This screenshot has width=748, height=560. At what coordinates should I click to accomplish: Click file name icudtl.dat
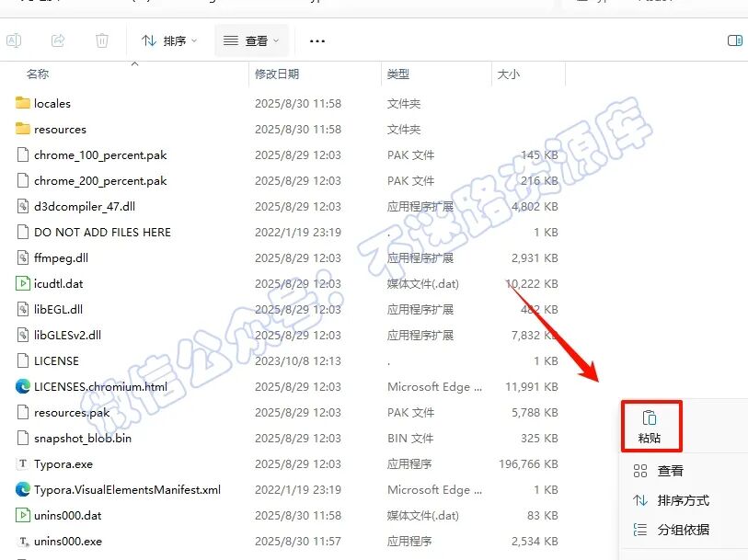(58, 283)
